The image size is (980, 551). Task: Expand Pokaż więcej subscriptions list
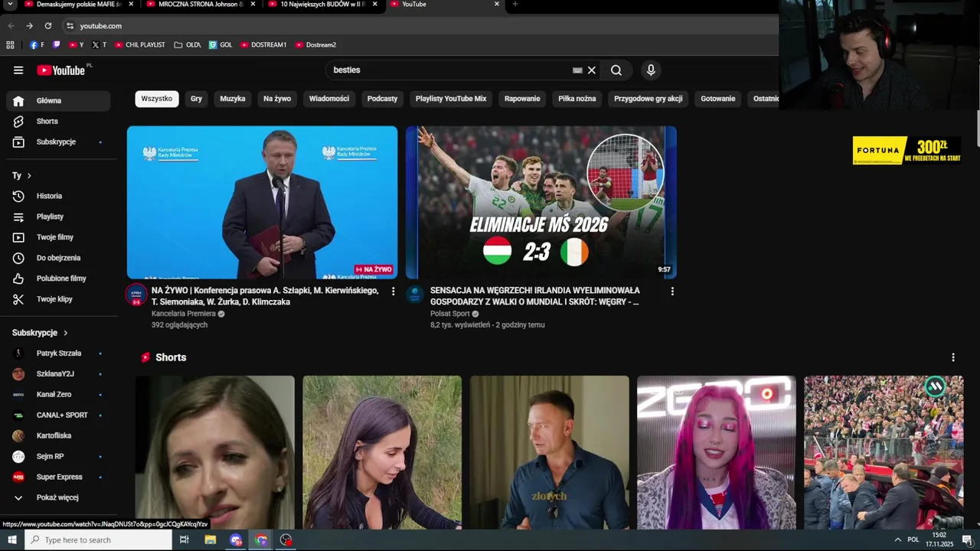point(58,498)
